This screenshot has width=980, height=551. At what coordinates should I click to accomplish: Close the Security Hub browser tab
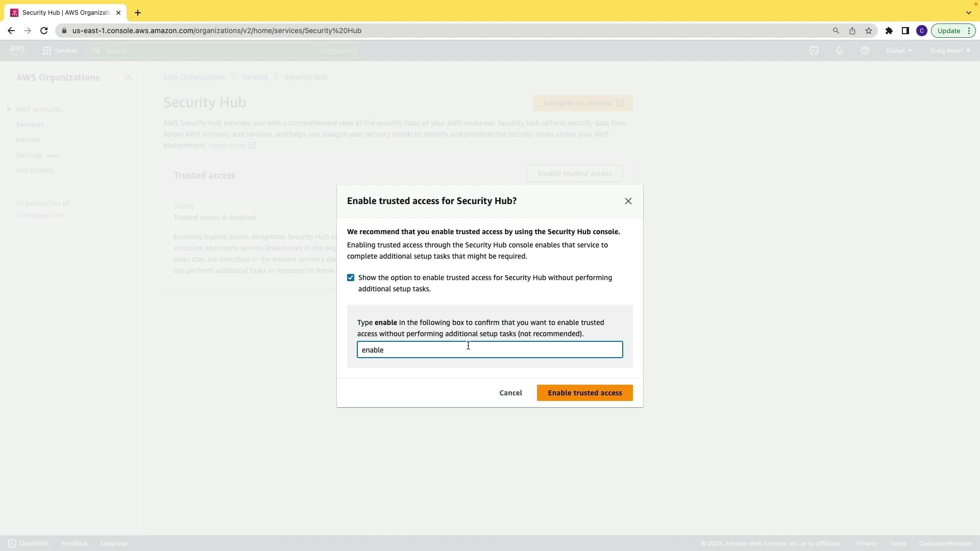(118, 13)
